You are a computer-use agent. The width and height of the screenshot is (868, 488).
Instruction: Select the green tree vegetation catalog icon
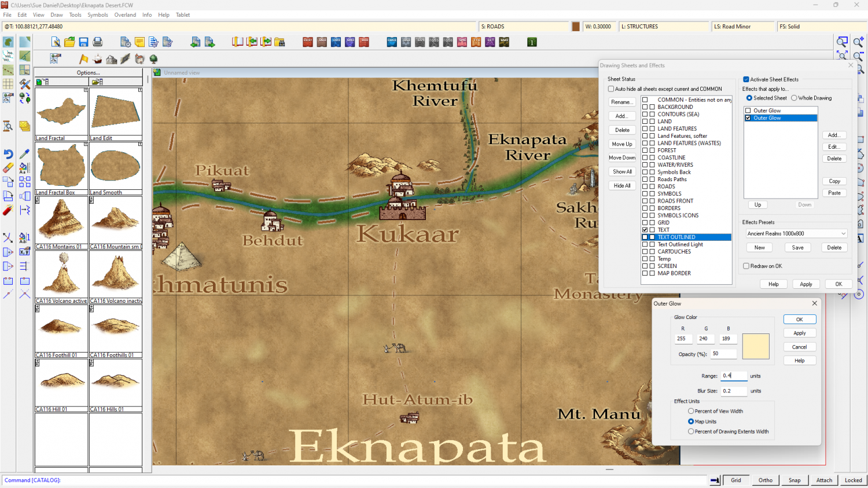pyautogui.click(x=153, y=58)
